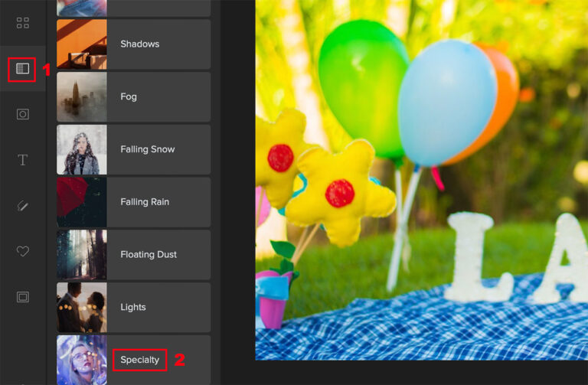This screenshot has height=385, width=588.
Task: Open the Floating Dust overlay category
Action: [x=133, y=255]
